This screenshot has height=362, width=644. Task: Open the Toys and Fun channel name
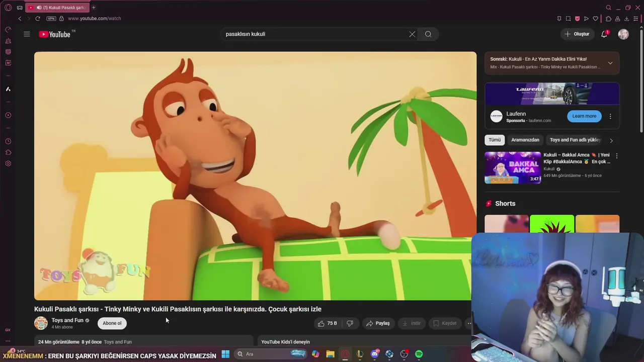coord(67,320)
